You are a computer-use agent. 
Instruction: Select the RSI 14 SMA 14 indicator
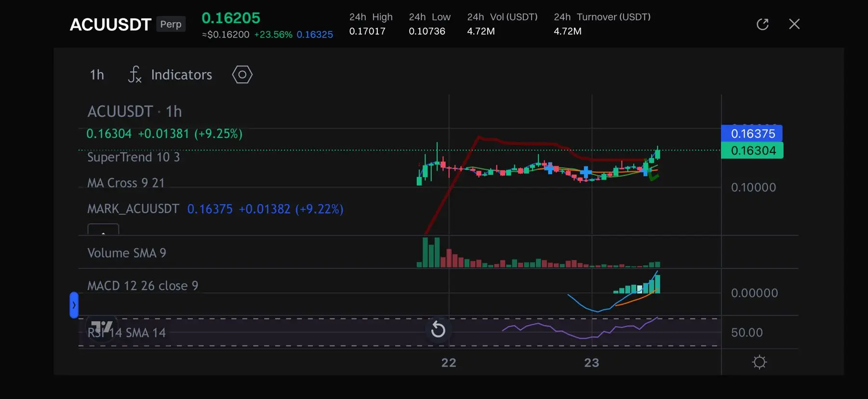(126, 332)
